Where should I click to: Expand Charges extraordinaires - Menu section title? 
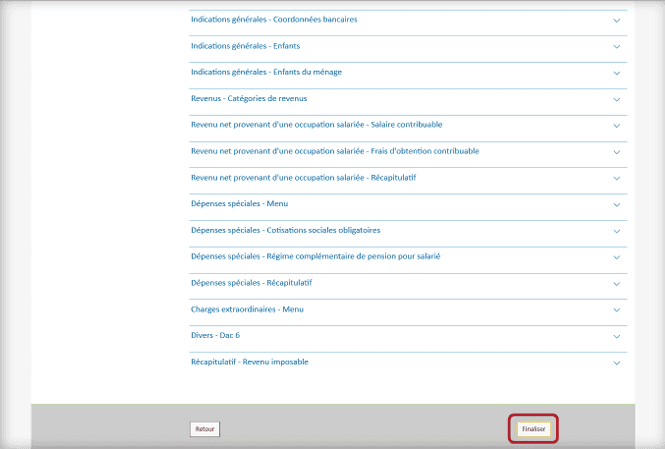point(246,309)
